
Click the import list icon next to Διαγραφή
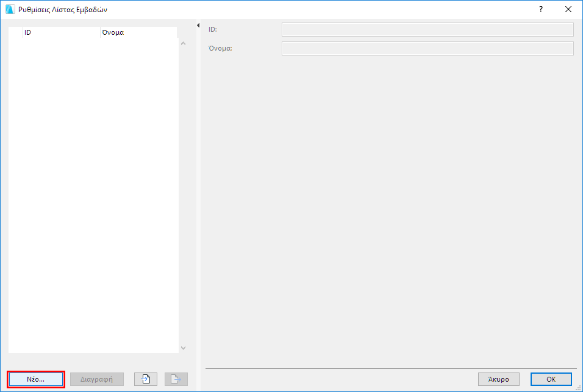click(x=145, y=379)
